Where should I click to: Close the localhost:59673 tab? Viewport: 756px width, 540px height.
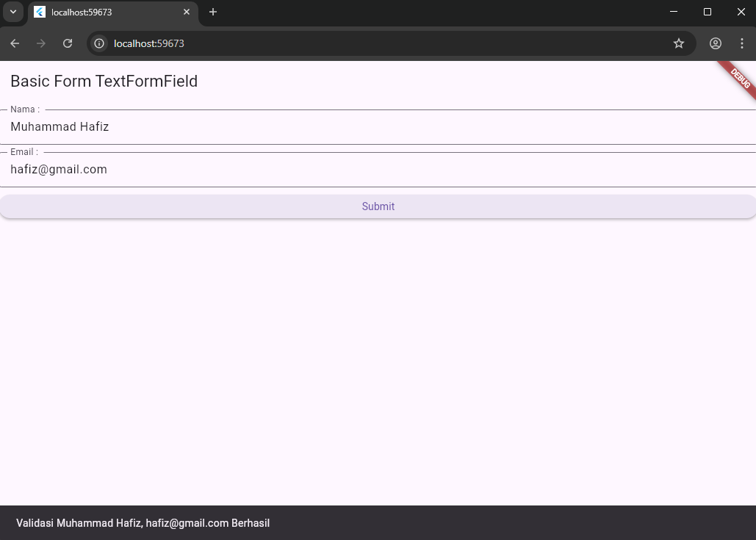coord(187,12)
